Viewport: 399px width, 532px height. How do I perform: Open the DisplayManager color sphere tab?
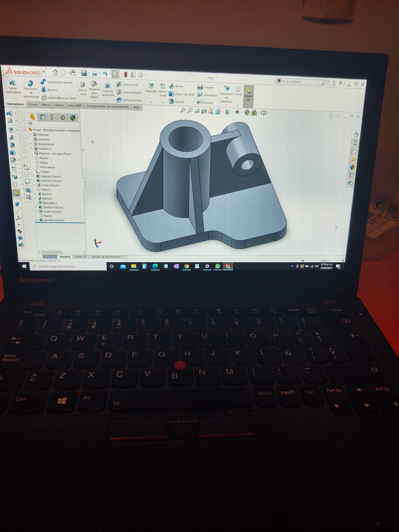click(72, 118)
